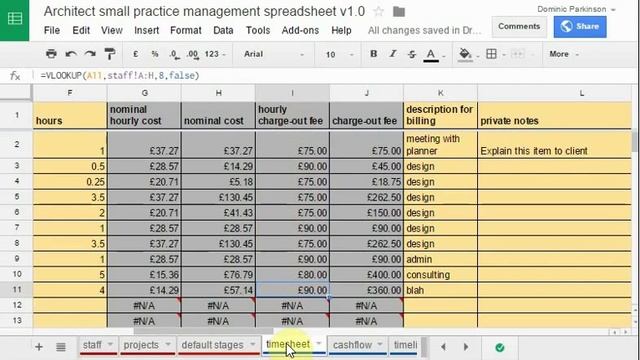Open the font size 10 dropdown
The height and width of the screenshot is (360, 640).
coord(339,54)
